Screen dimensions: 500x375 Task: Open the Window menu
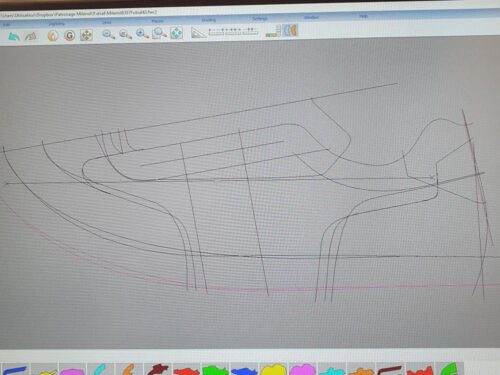(x=311, y=17)
